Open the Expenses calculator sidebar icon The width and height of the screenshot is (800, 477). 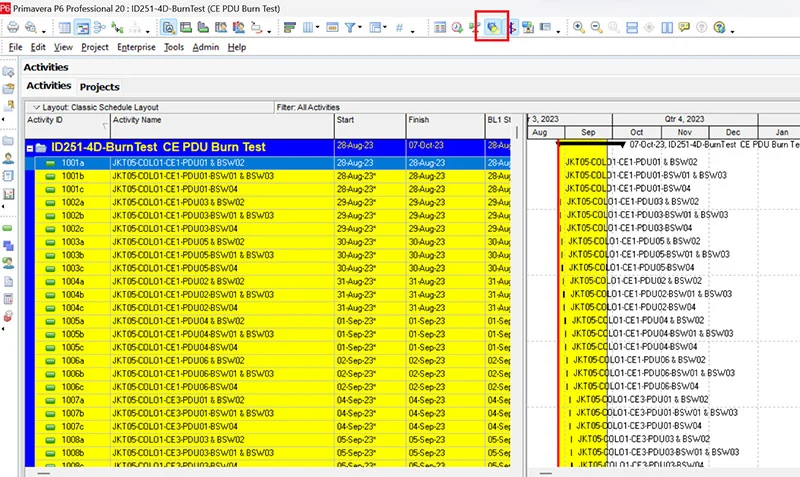[8, 299]
